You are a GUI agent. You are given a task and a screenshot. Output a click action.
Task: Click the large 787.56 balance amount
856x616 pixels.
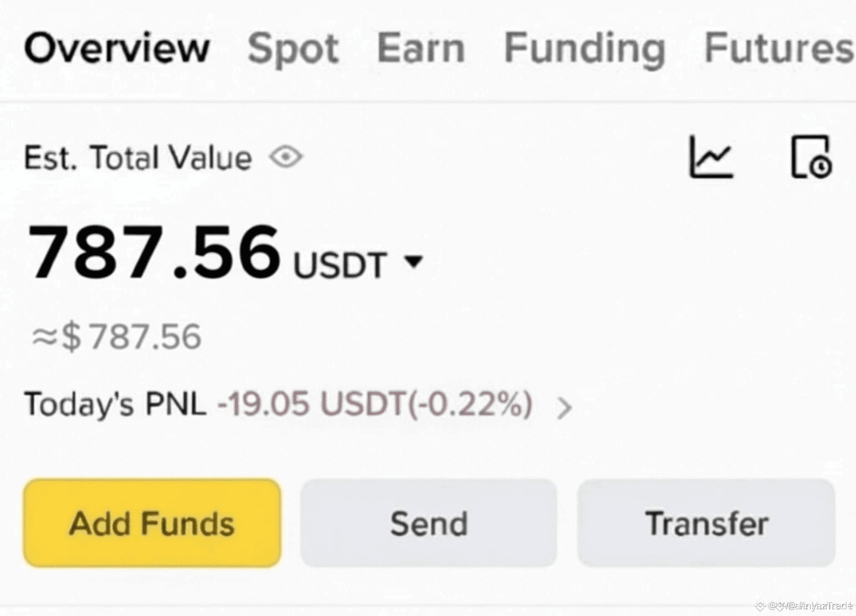pyautogui.click(x=154, y=252)
